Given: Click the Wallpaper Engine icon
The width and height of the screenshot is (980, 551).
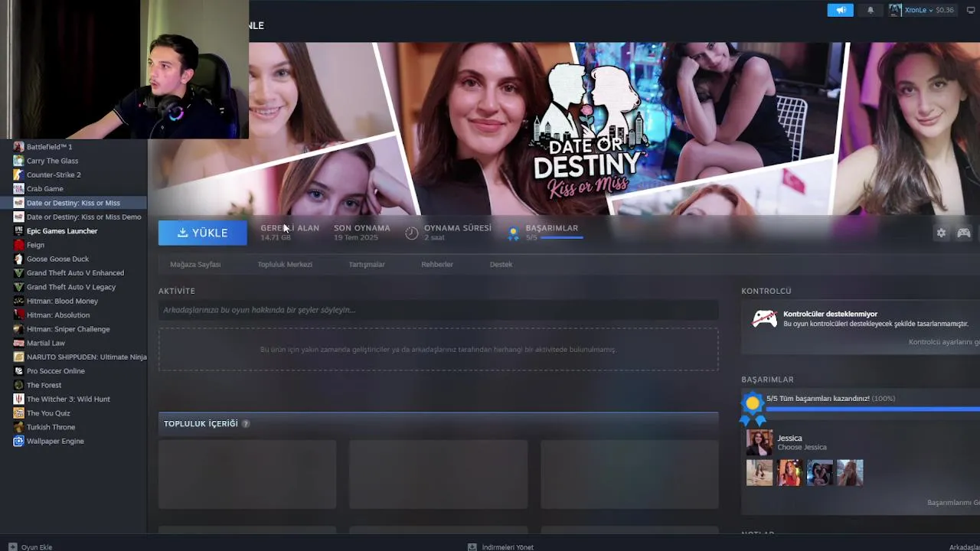Looking at the screenshot, I should coord(19,441).
